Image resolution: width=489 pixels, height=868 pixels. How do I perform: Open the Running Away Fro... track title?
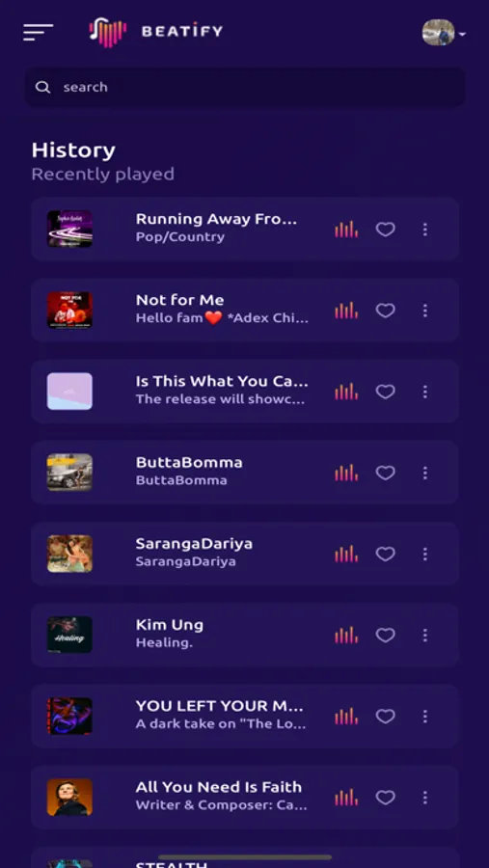click(x=217, y=219)
